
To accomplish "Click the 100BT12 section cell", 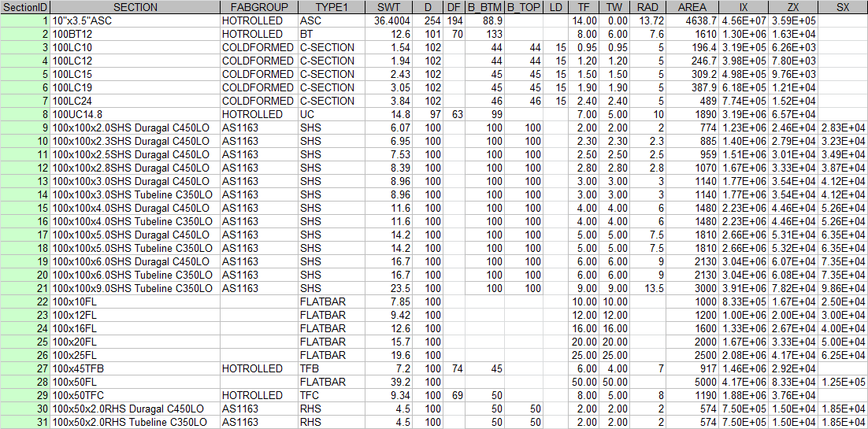I will coord(135,34).
